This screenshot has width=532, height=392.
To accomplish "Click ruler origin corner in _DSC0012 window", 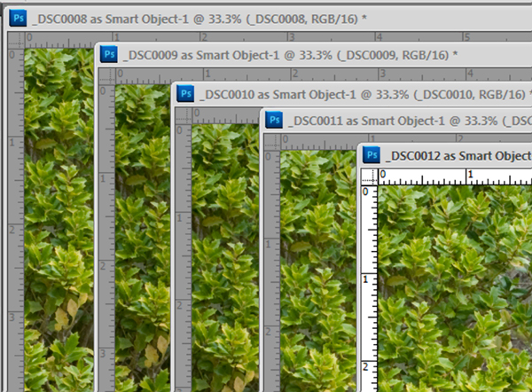I will click(370, 176).
